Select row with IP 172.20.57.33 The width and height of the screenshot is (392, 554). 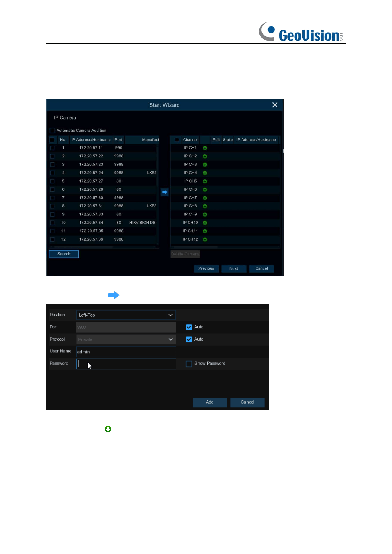(103, 214)
